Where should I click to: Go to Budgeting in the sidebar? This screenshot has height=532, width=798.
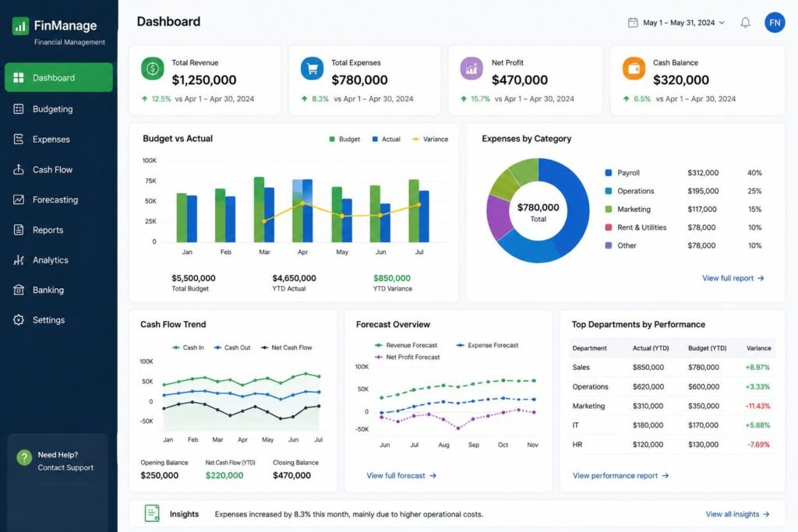pyautogui.click(x=58, y=109)
